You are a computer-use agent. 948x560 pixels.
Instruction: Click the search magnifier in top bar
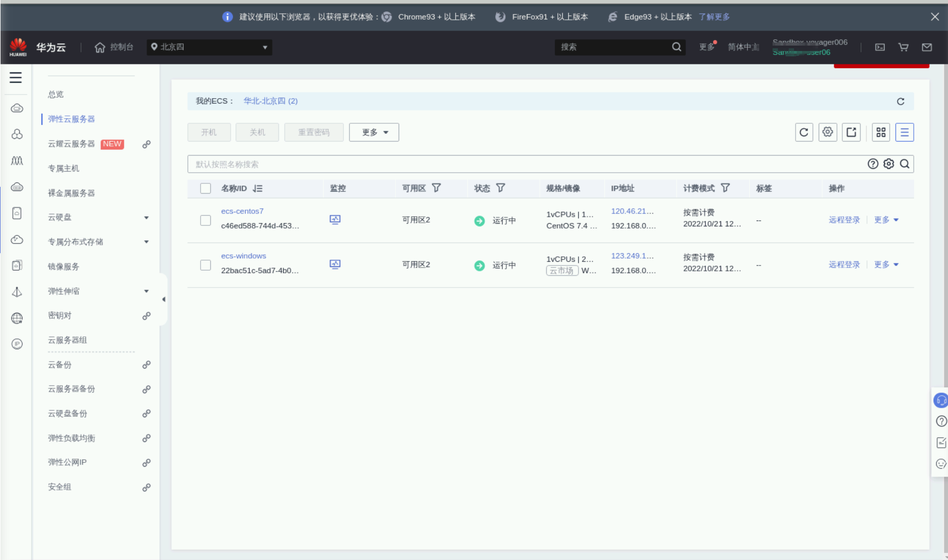pyautogui.click(x=677, y=47)
